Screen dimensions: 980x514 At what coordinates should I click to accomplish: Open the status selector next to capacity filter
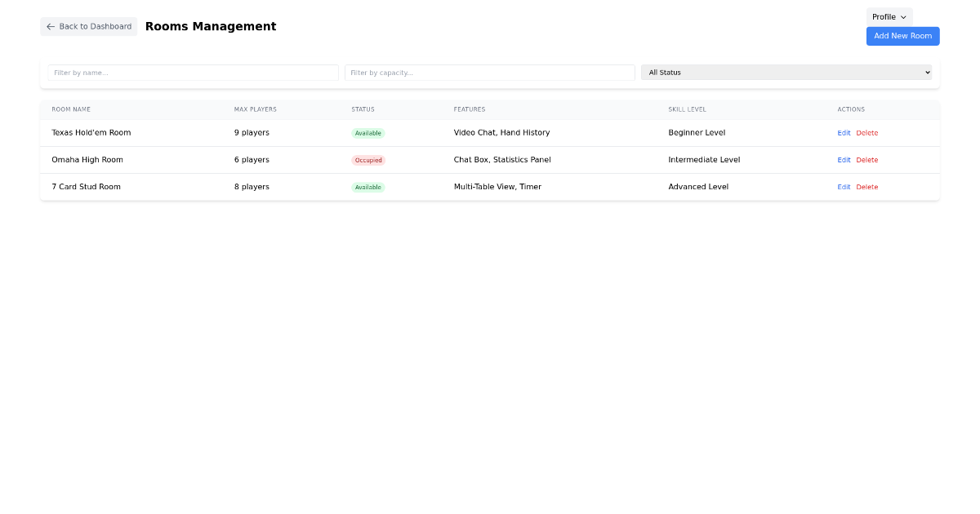[x=786, y=72]
